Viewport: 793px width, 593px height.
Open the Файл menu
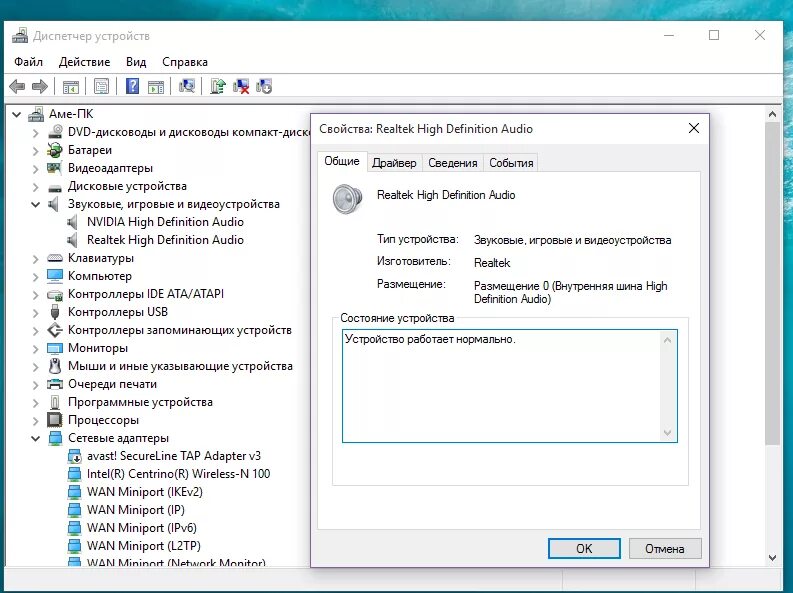28,62
